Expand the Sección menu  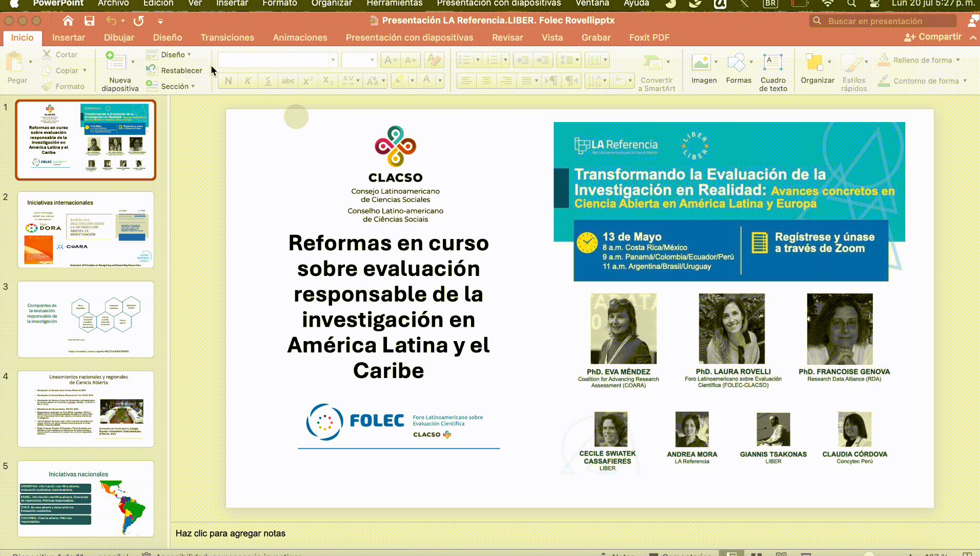coord(171,86)
